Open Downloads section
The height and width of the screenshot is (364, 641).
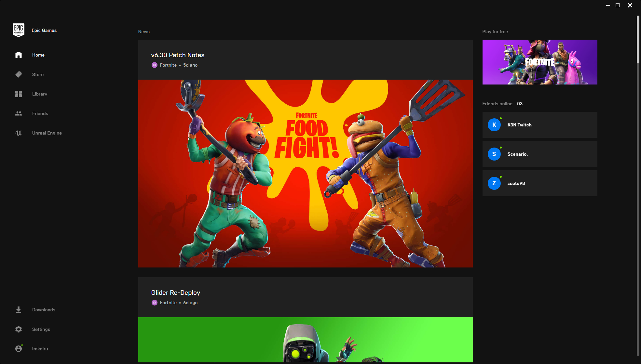43,309
